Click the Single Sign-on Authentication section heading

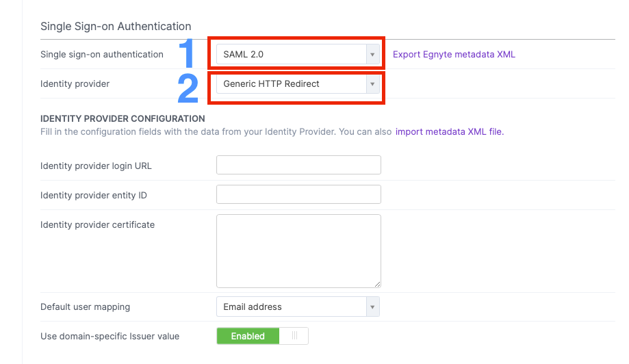[116, 26]
